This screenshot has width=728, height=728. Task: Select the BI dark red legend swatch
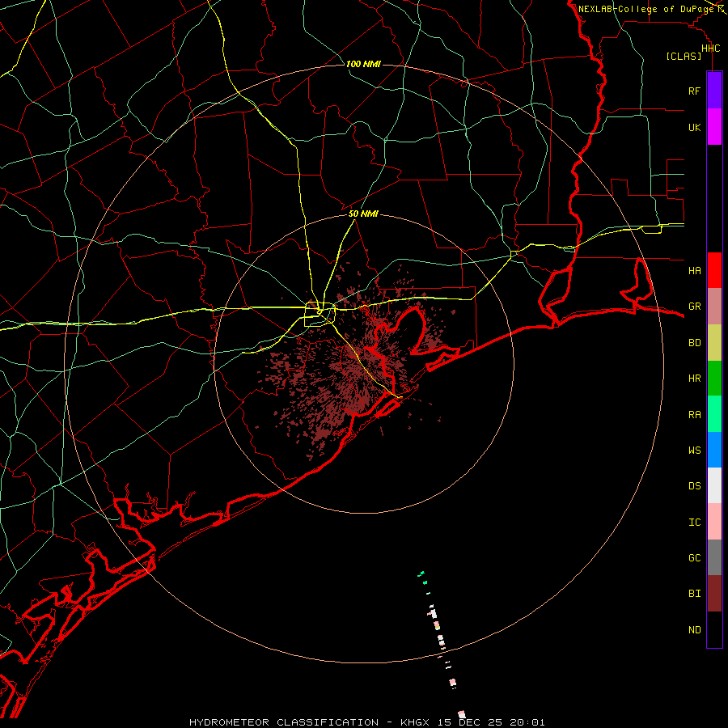click(x=714, y=594)
